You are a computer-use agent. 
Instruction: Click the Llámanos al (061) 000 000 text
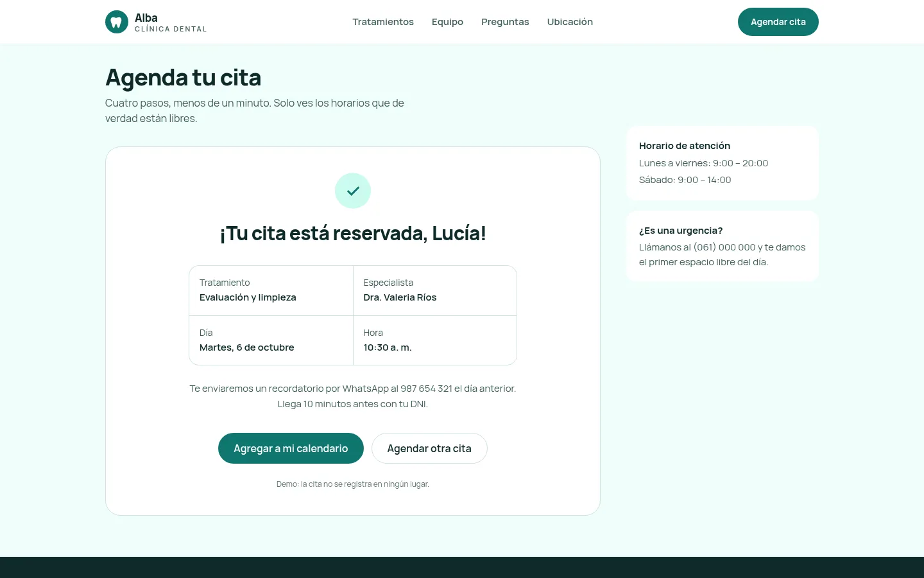[x=723, y=254]
